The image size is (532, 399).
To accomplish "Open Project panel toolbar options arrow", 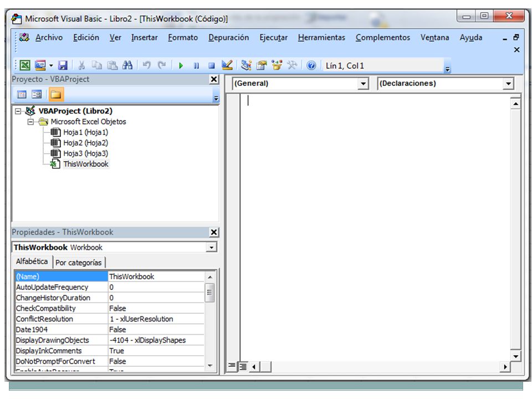I will [x=216, y=98].
